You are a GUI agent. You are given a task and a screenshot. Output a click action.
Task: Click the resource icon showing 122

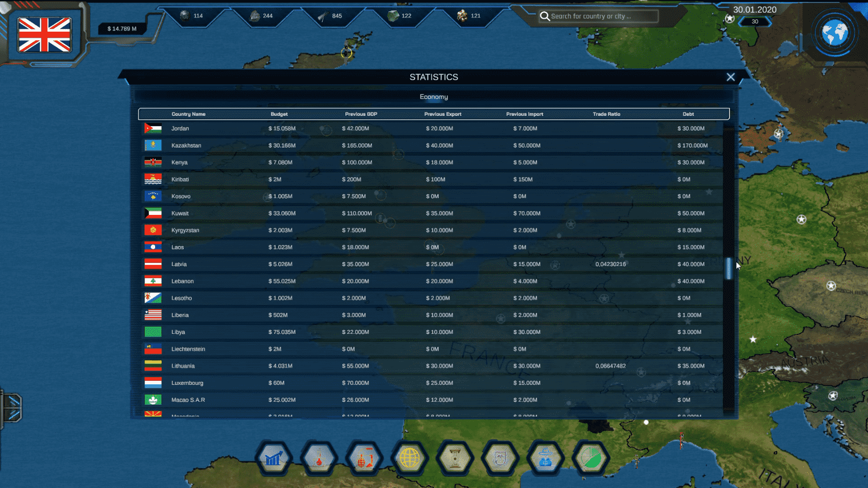(393, 16)
